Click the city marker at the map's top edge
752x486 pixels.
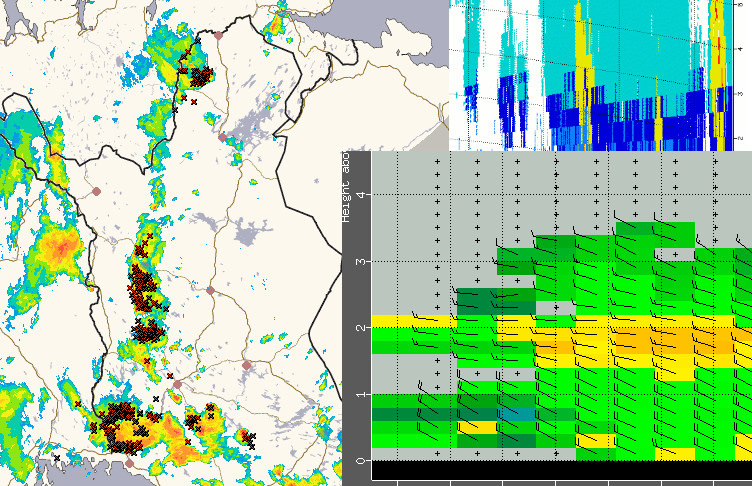(x=219, y=35)
